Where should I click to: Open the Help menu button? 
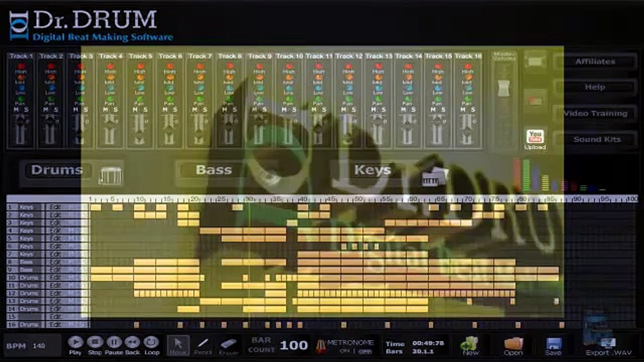(595, 87)
